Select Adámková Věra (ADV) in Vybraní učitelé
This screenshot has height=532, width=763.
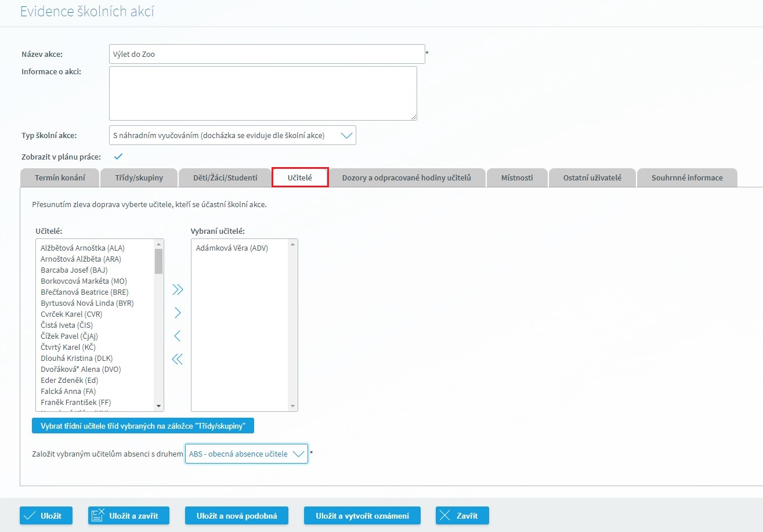[232, 248]
